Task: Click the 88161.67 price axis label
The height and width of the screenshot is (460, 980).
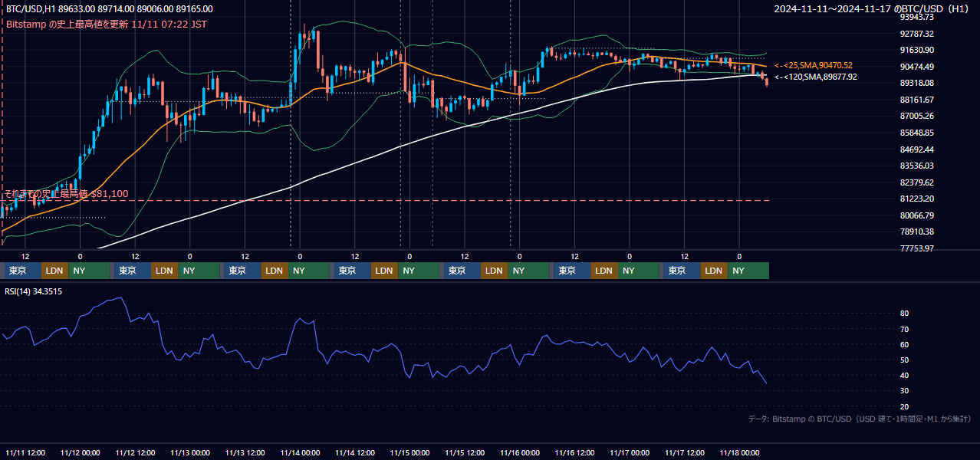Action: pos(916,100)
